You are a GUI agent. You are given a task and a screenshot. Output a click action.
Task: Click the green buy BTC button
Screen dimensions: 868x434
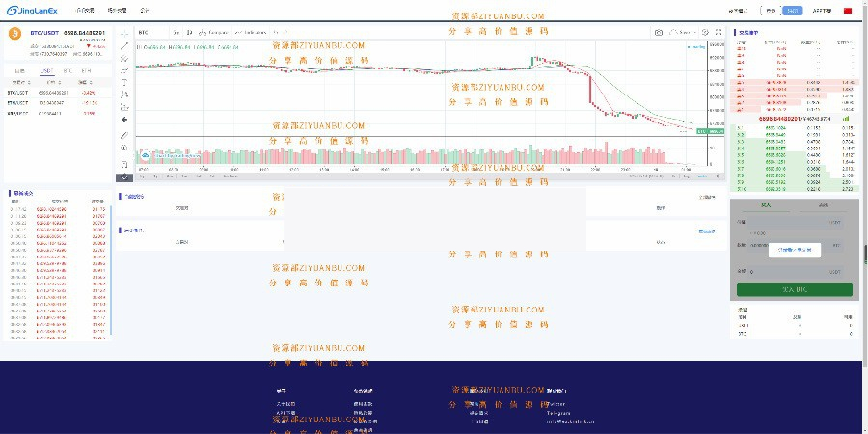click(794, 289)
